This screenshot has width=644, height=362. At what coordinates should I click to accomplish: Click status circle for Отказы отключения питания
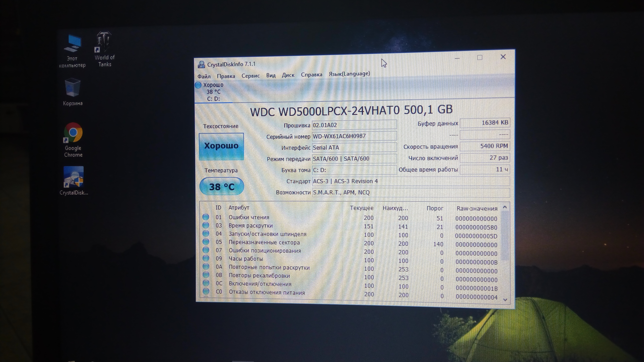[206, 291]
